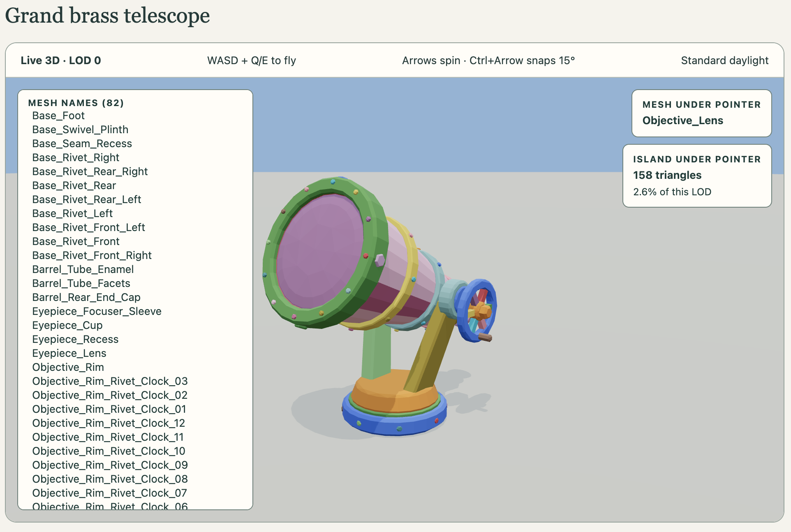
Task: Select Eyepiece_Focuser_Sleeve entry
Action: point(97,311)
